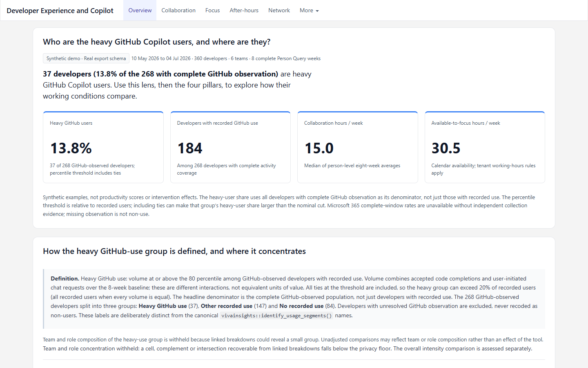This screenshot has width=588, height=368.
Task: Click the 'Among 268 developers with complete activity coverage' caption
Action: pyautogui.click(x=226, y=169)
